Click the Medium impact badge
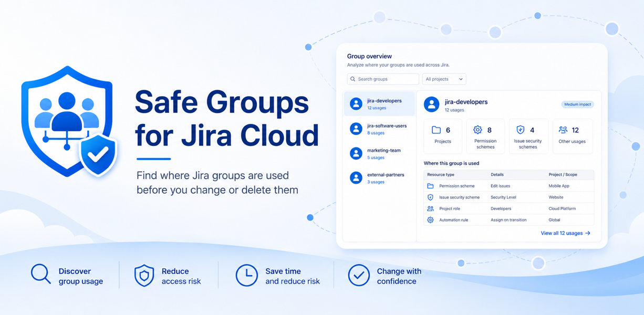Image resolution: width=644 pixels, height=315 pixels. (x=577, y=104)
